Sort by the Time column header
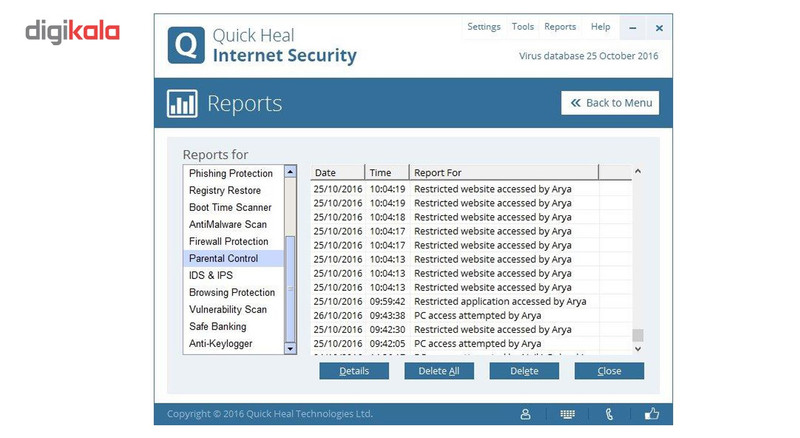This screenshot has height=438, width=800. [387, 173]
